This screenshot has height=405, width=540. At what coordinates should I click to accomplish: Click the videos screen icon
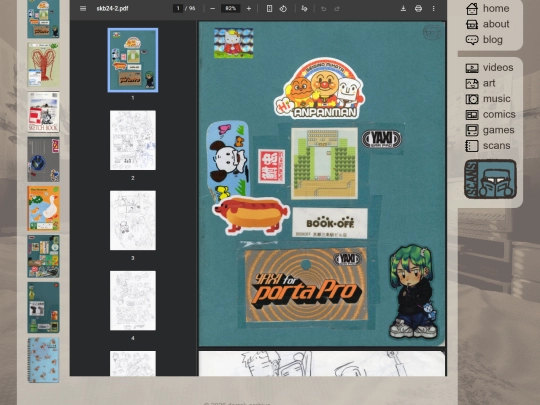[472, 68]
